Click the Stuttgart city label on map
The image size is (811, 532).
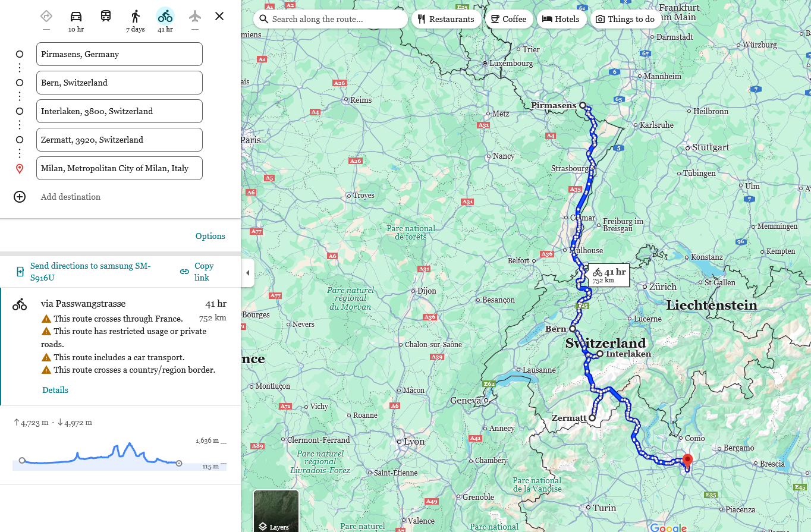(711, 147)
